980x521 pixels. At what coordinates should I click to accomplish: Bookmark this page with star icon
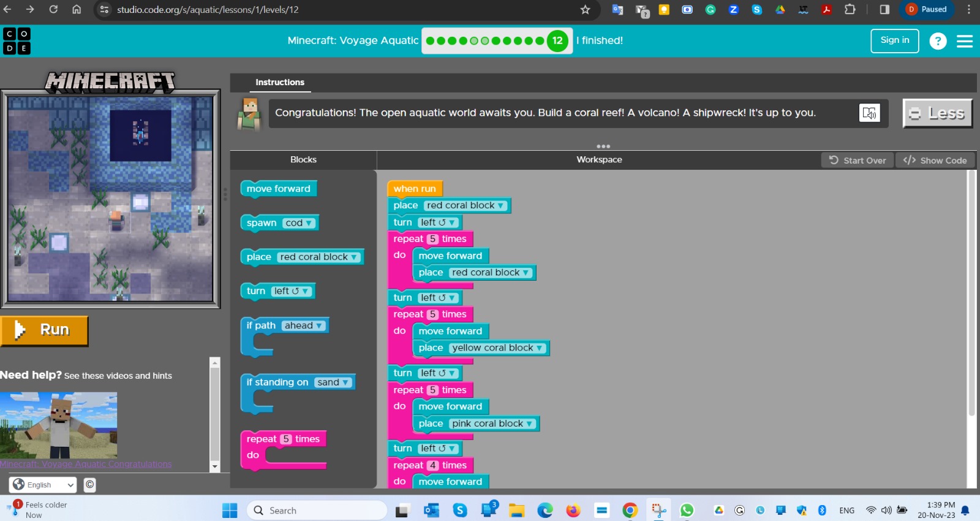585,10
